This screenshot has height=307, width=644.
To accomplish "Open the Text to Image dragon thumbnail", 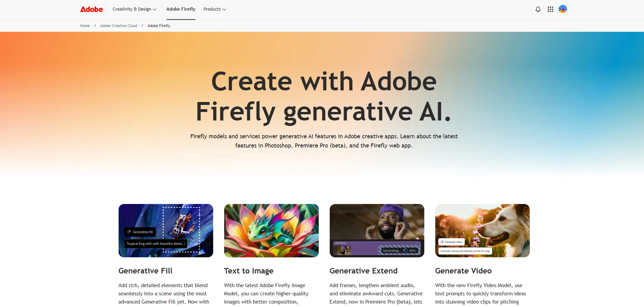I will [x=271, y=231].
